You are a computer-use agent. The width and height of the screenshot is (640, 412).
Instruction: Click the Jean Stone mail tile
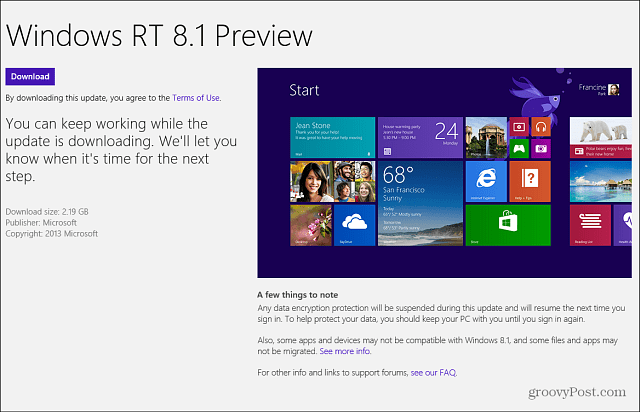pos(333,138)
